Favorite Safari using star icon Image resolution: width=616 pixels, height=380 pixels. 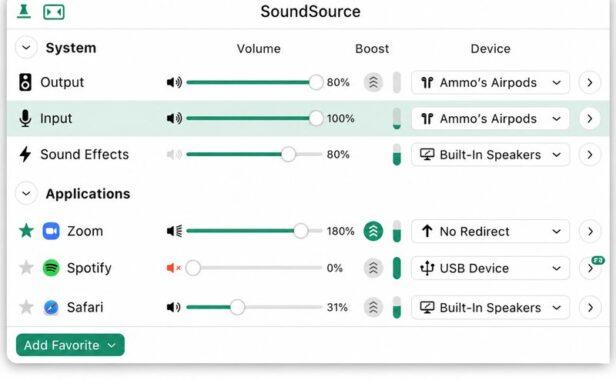point(26,307)
